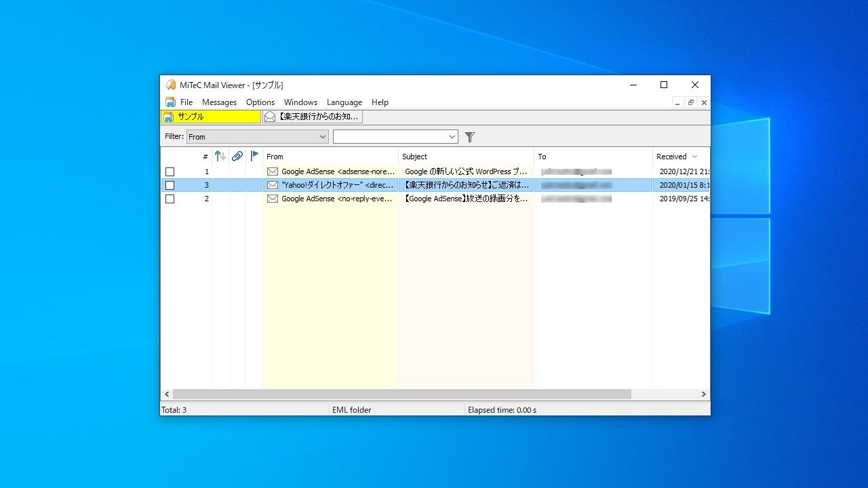
Task: Click the scrollbar left arrow
Action: click(x=167, y=394)
